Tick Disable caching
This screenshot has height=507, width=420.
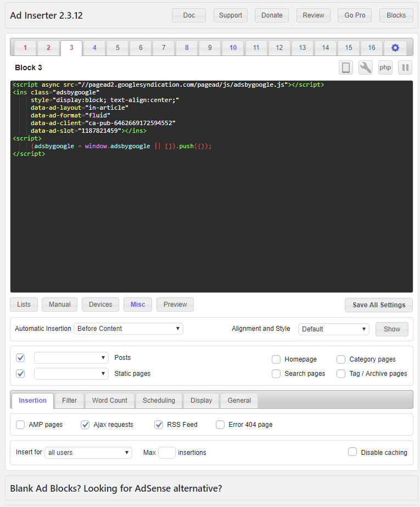click(x=352, y=452)
